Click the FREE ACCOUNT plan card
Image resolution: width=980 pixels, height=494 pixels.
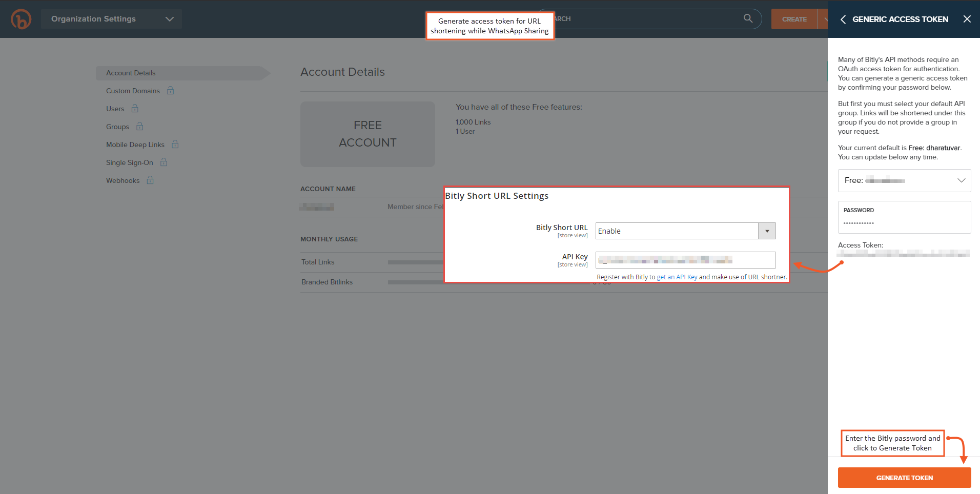pyautogui.click(x=367, y=134)
